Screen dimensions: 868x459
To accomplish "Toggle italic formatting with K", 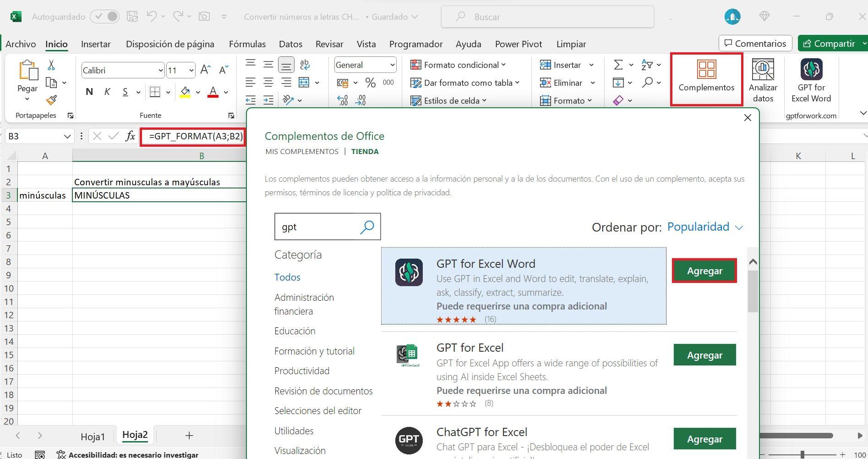I will coord(107,92).
